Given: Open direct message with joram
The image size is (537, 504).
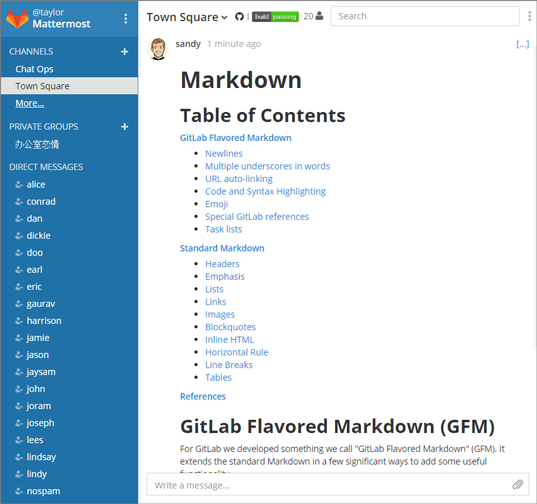Looking at the screenshot, I should point(39,406).
